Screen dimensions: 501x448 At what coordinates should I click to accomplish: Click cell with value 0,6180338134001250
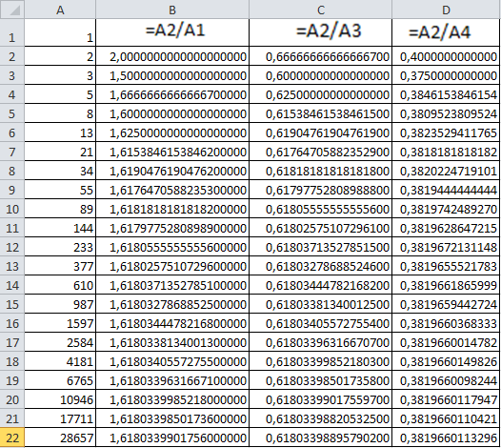tap(320, 304)
